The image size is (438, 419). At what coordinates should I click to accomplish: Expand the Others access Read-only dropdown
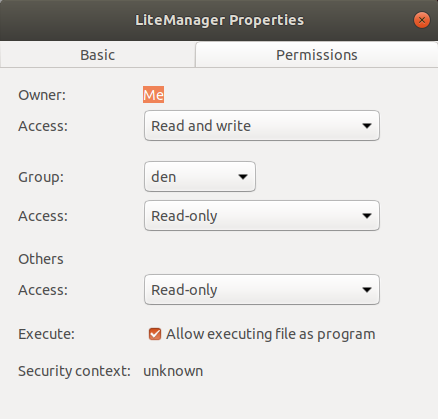pyautogui.click(x=262, y=290)
